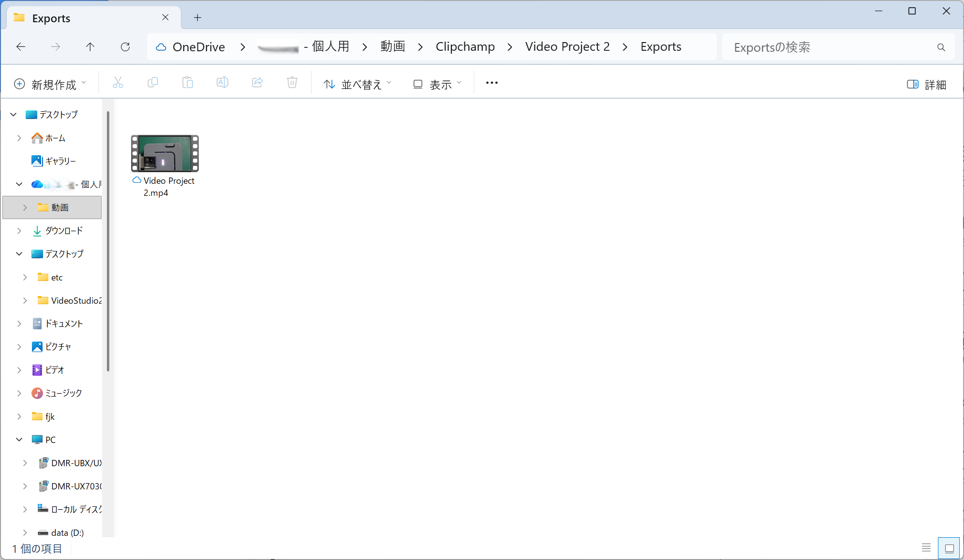Switch to large icons view
This screenshot has height=560, width=964.
(949, 548)
